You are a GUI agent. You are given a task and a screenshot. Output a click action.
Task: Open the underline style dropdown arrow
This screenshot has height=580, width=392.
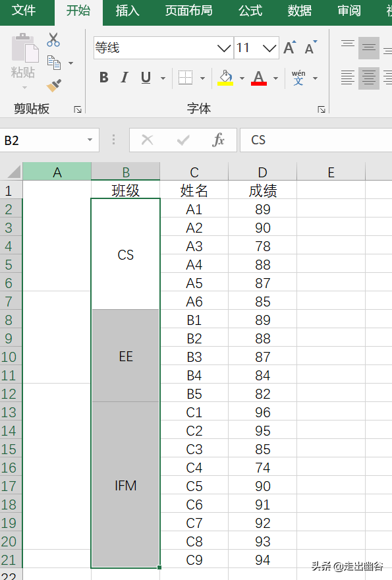coord(163,78)
